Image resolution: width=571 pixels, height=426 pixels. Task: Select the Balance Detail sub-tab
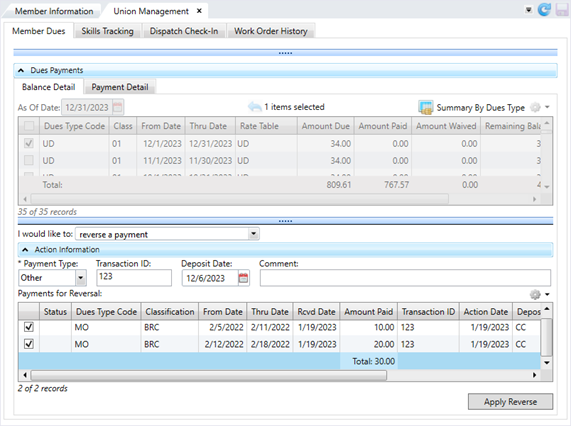pos(48,87)
